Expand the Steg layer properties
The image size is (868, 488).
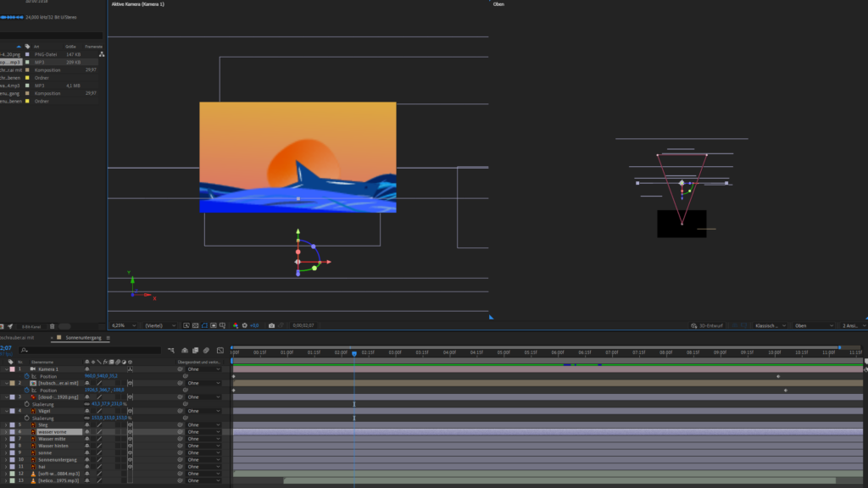click(x=6, y=425)
